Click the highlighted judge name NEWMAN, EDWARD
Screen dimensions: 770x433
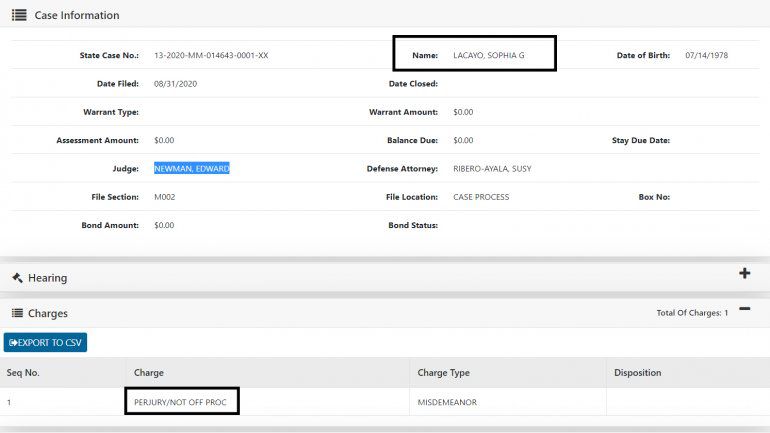tap(192, 169)
